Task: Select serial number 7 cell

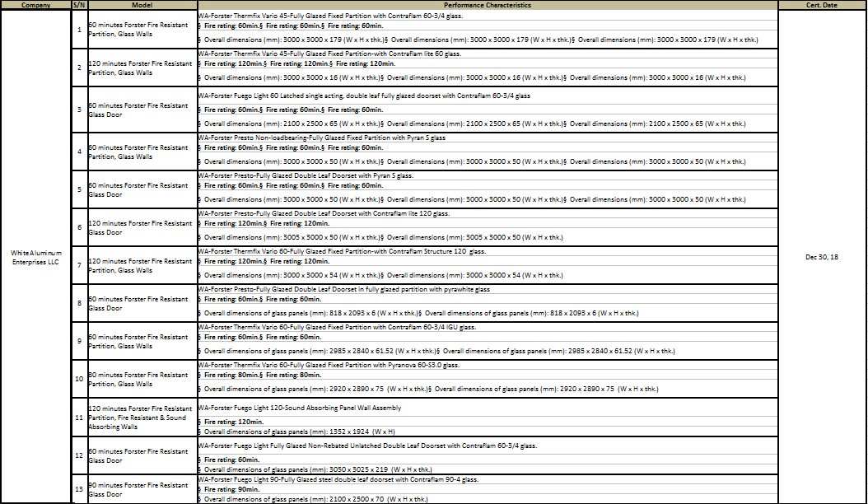Action: (x=78, y=265)
